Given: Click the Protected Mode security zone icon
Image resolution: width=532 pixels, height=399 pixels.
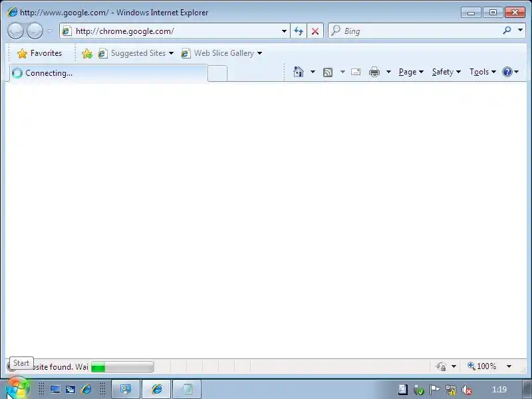Looking at the screenshot, I should (x=442, y=366).
